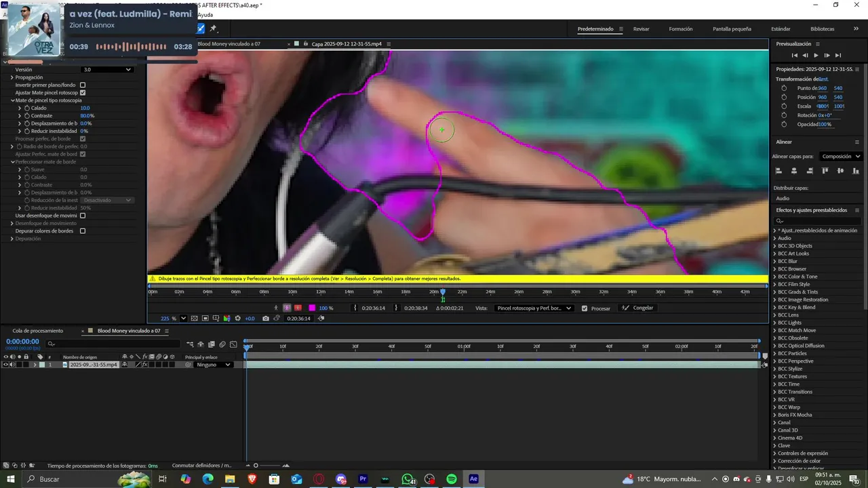Play the preview in Previsualización panel
This screenshot has width=868, height=488.
pos(816,56)
